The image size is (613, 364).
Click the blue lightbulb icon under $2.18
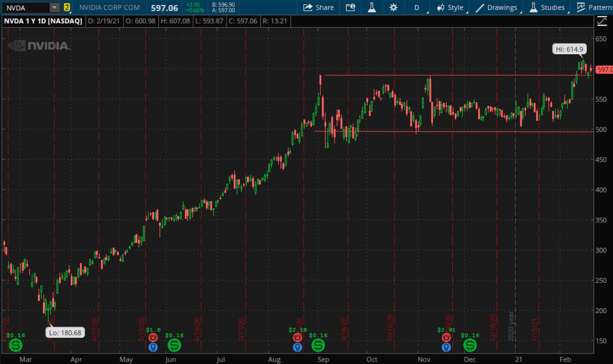click(297, 347)
